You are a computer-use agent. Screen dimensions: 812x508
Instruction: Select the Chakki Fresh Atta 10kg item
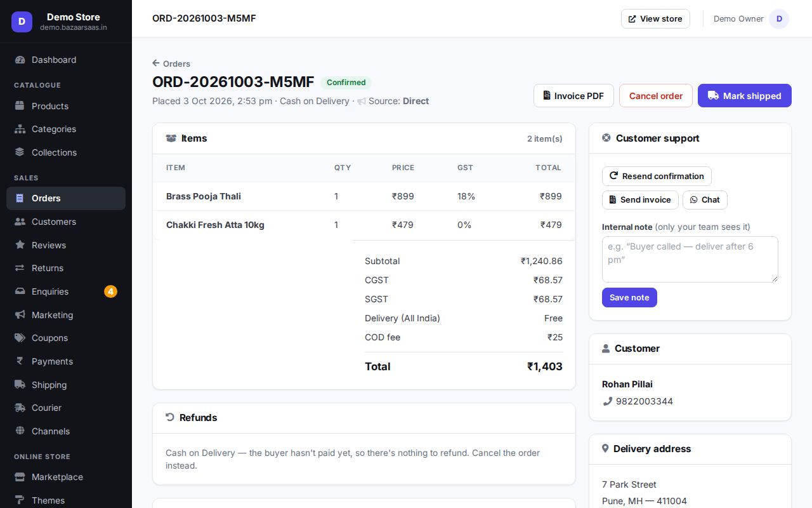click(x=215, y=225)
